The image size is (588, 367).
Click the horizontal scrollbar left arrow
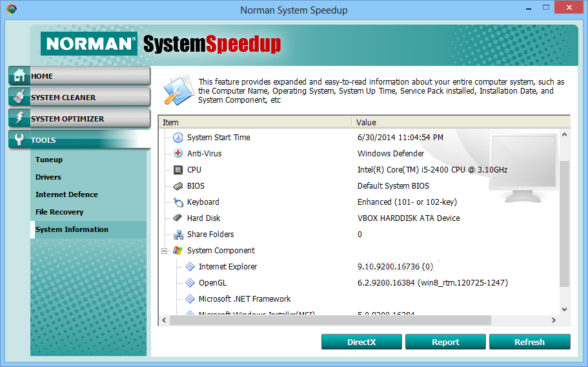[164, 320]
